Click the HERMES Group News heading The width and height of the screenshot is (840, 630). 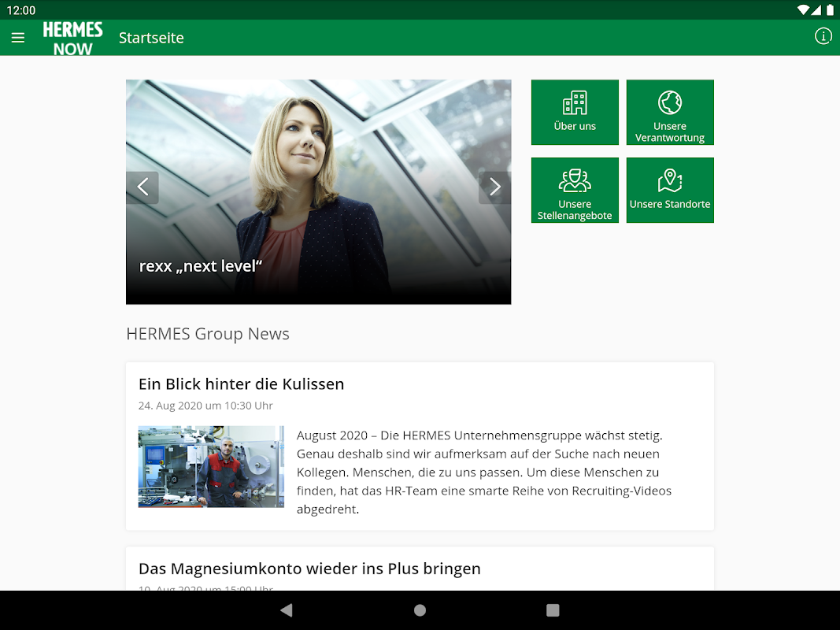[x=208, y=334]
